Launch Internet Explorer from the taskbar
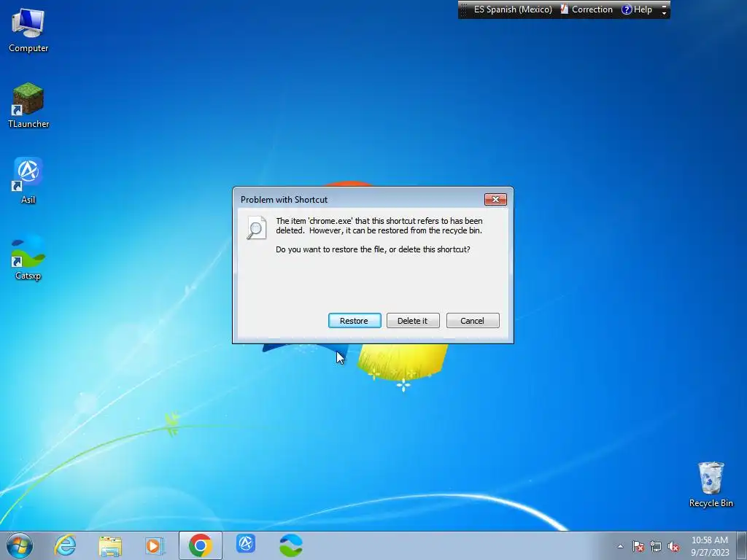This screenshot has width=747, height=560. point(65,545)
